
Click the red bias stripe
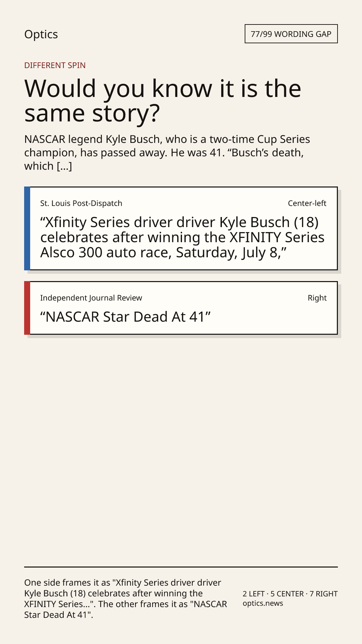(x=27, y=308)
